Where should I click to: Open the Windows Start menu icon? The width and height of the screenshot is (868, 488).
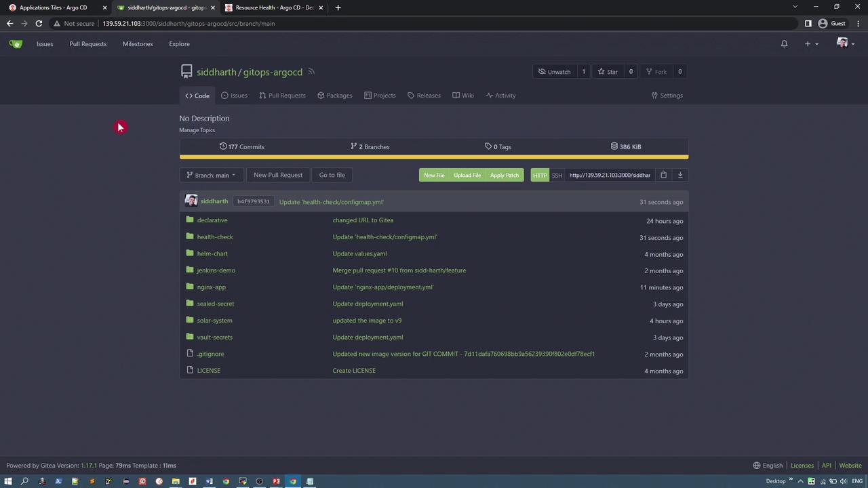click(8, 481)
